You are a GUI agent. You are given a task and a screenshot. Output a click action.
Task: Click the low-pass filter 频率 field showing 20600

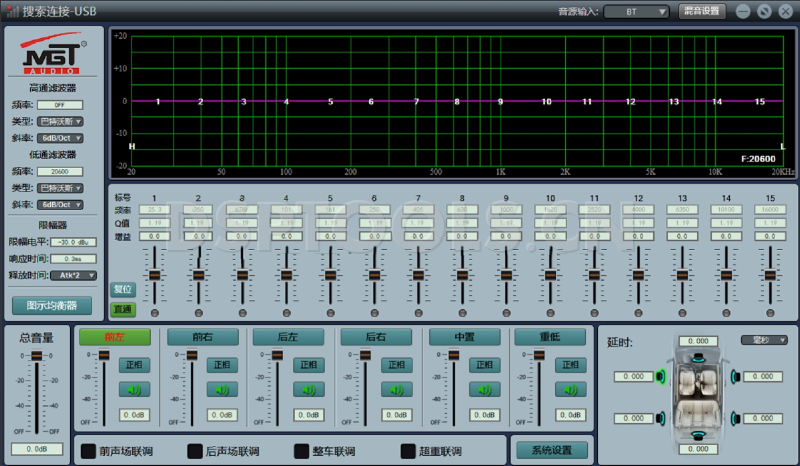click(59, 171)
